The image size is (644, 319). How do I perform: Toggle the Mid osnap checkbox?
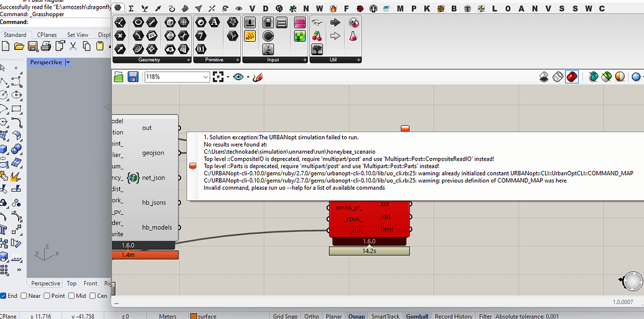[x=72, y=295]
